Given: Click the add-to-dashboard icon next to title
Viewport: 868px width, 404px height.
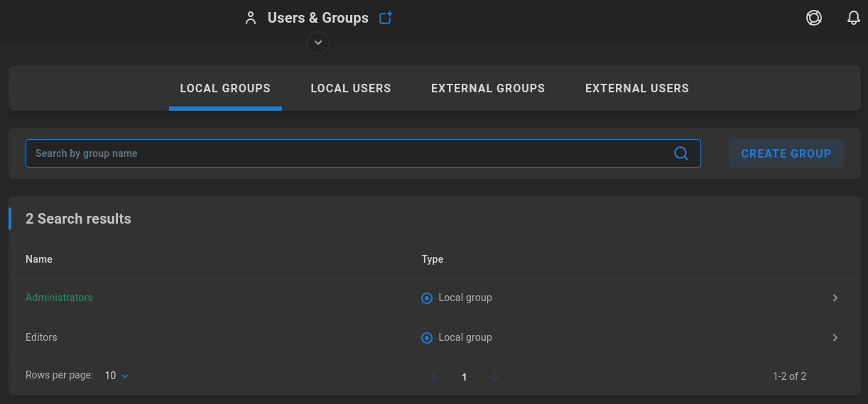Looking at the screenshot, I should pos(386,18).
